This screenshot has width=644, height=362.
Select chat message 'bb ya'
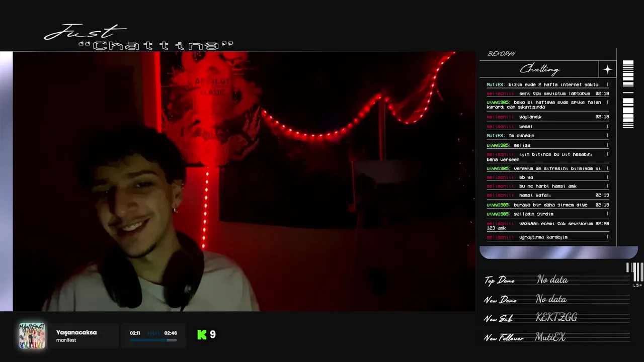point(526,177)
